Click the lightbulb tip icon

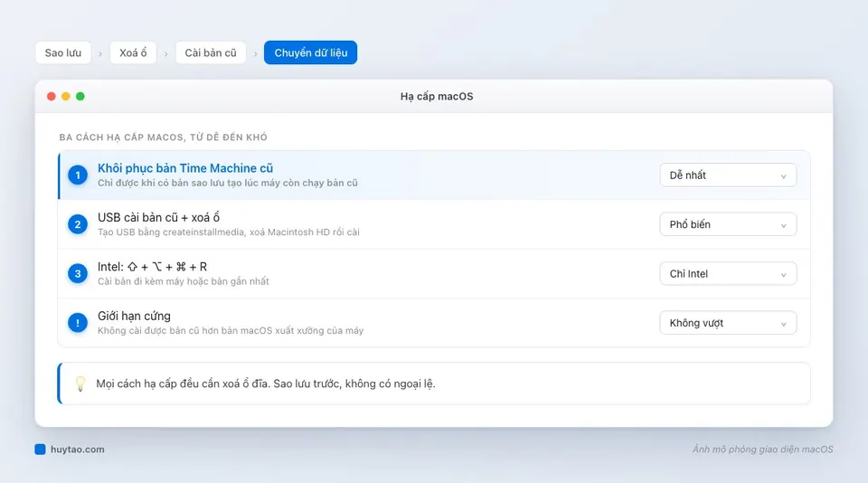click(x=80, y=384)
